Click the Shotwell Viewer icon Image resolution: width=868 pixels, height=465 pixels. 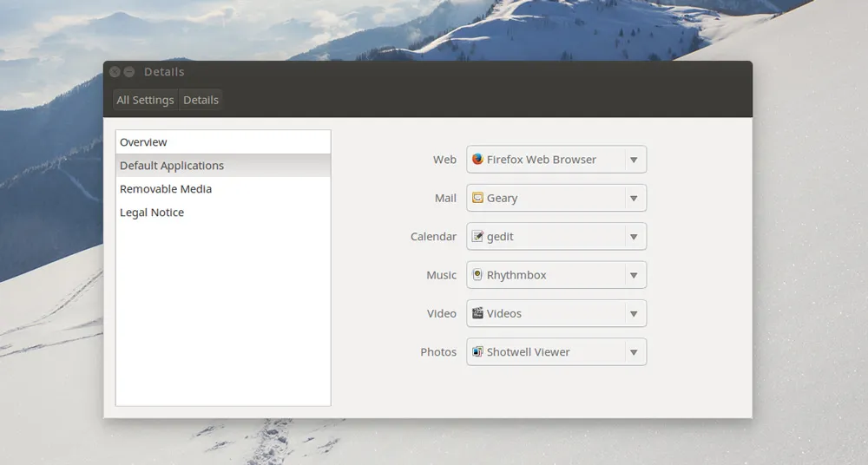pyautogui.click(x=477, y=352)
